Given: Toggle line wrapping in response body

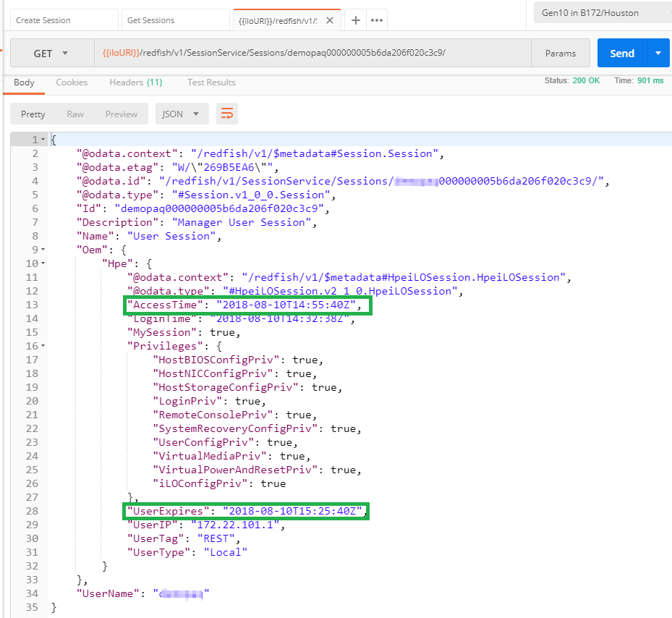Looking at the screenshot, I should pyautogui.click(x=227, y=114).
